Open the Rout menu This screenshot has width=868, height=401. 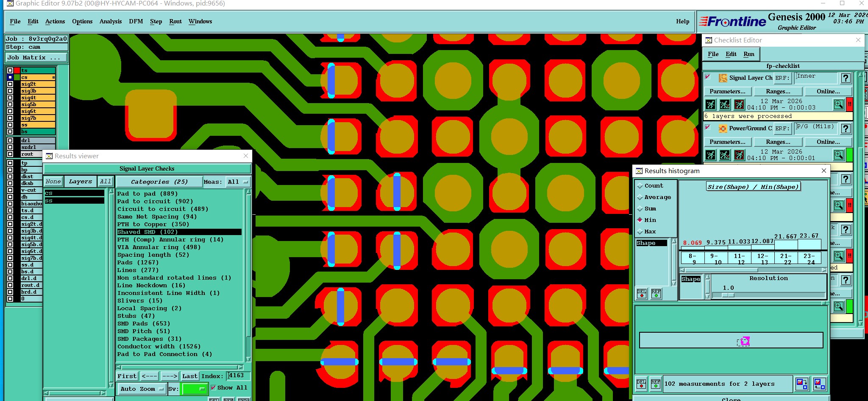tap(175, 21)
